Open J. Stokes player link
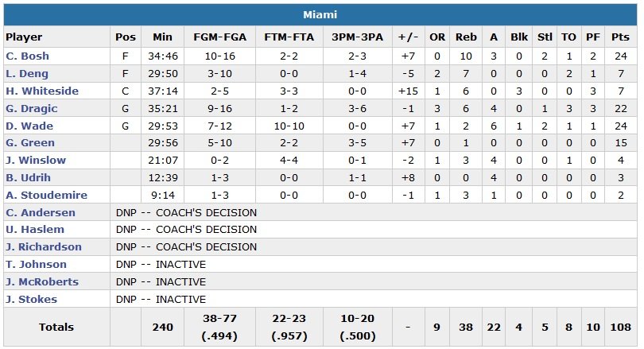This screenshot has height=349, width=644. point(31,300)
